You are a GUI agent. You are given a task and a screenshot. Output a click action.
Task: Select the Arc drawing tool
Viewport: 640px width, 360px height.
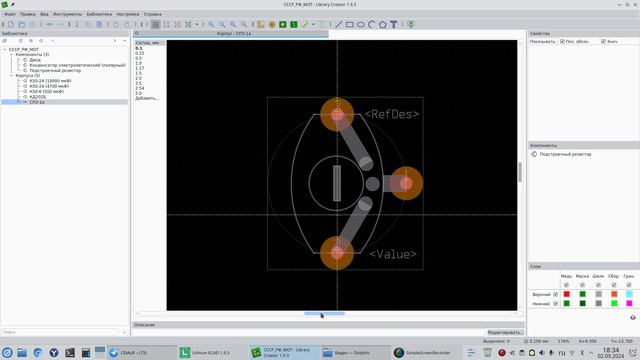371,24
